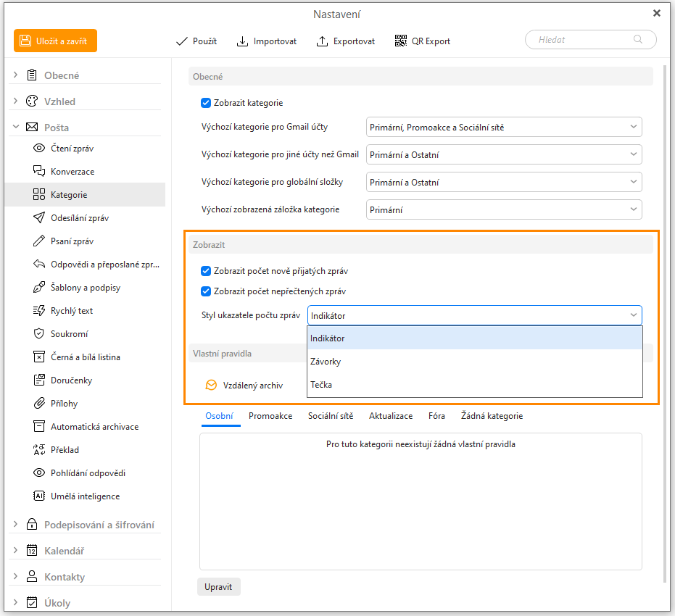Switch to the Sociální sítě tab
This screenshot has width=675, height=616.
[331, 416]
